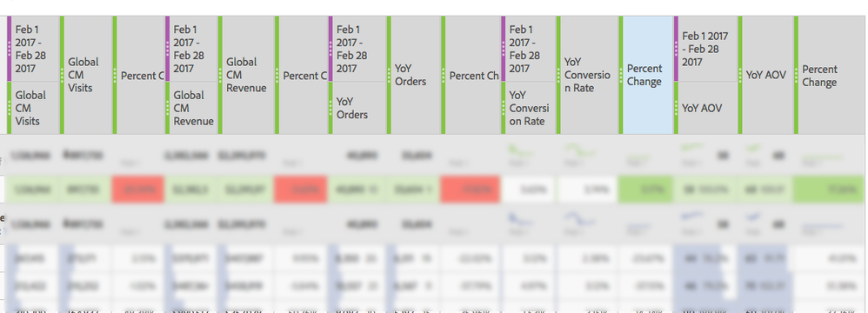This screenshot has width=868, height=313.
Task: Click top-row sparkline under last Percent Change column
Action: (x=823, y=158)
